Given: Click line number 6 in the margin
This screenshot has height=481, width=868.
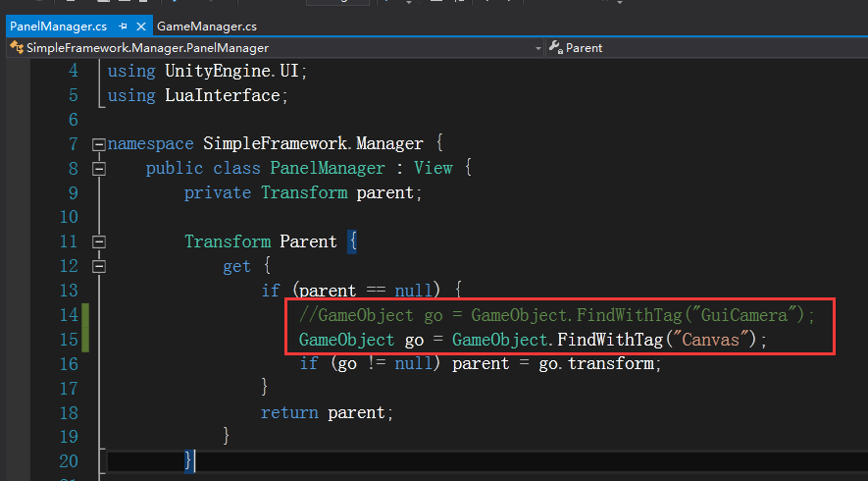Looking at the screenshot, I should point(74,120).
